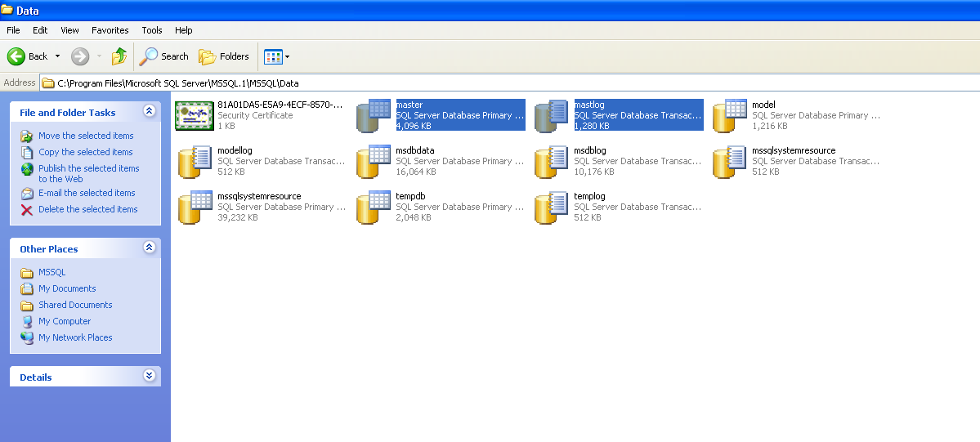Click the red X delete icon
The width and height of the screenshot is (980, 442).
coord(27,209)
